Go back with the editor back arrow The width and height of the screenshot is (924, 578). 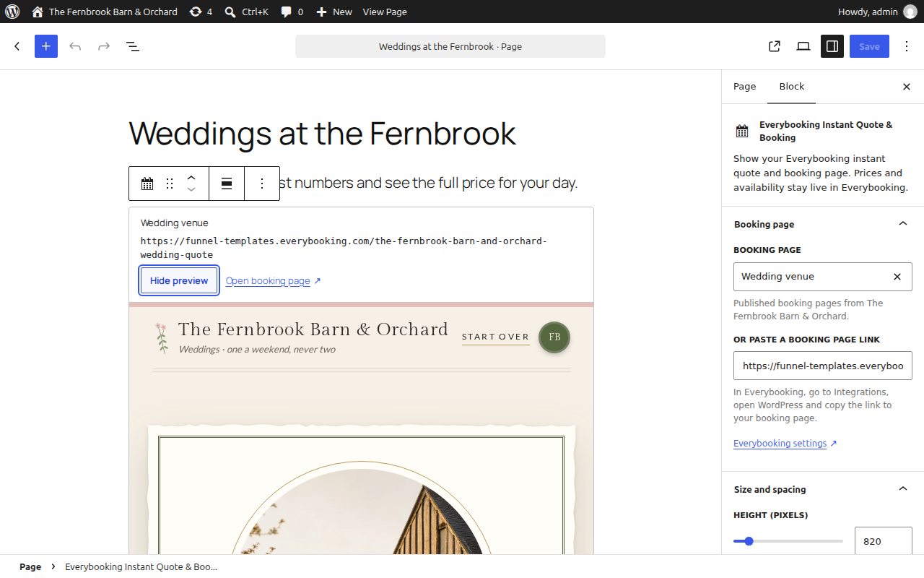pyautogui.click(x=17, y=46)
